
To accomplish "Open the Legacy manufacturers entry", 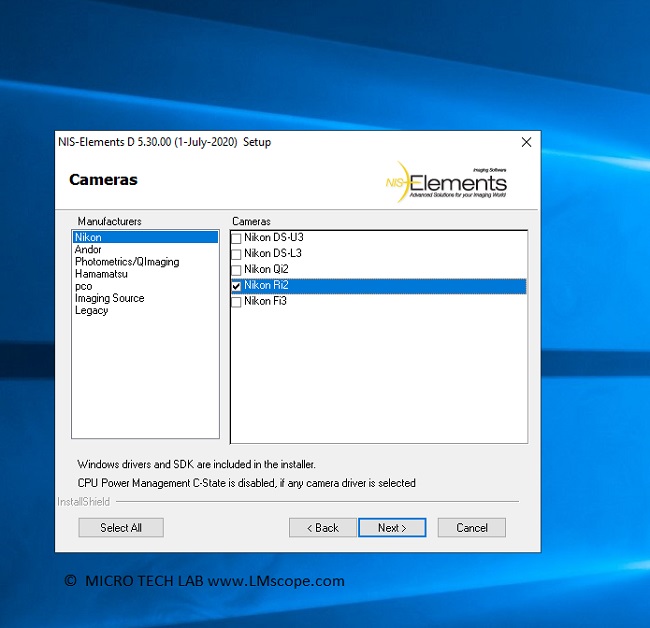I will click(x=92, y=310).
